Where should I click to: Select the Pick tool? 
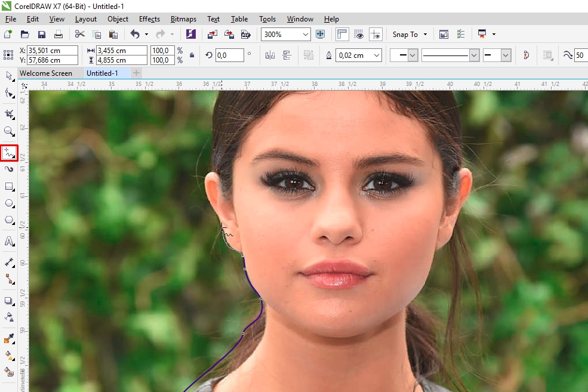[x=8, y=76]
